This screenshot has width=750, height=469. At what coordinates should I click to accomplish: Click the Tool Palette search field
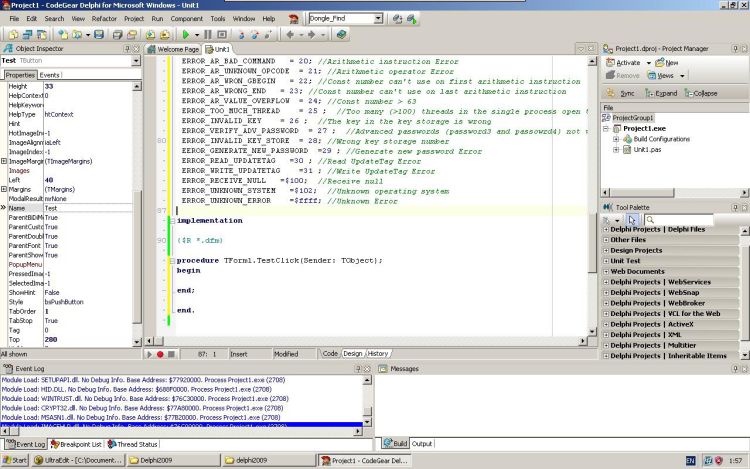pos(679,220)
